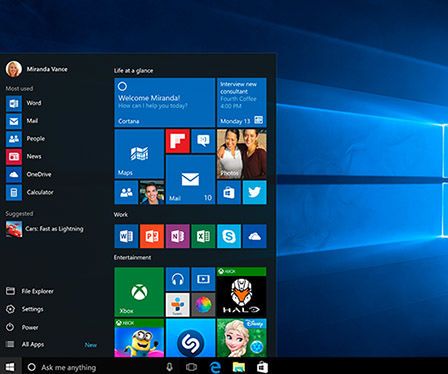Open the Excel tile
The height and width of the screenshot is (374, 448).
[203, 236]
